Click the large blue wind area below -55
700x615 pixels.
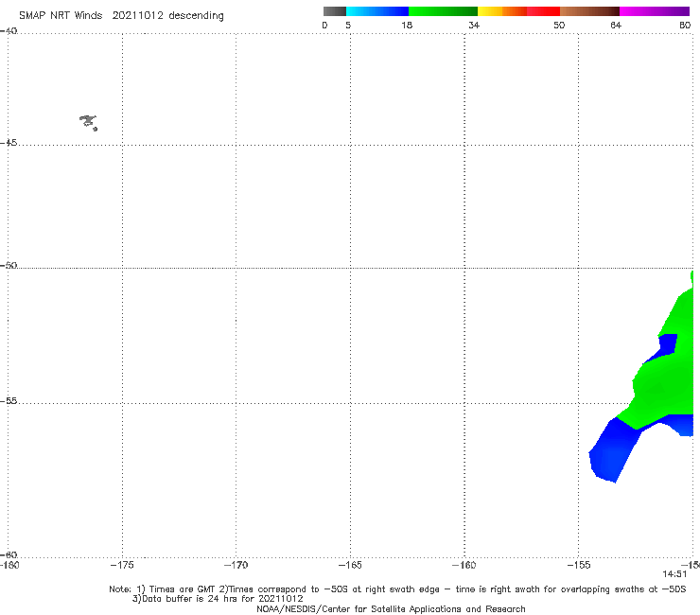(614, 451)
